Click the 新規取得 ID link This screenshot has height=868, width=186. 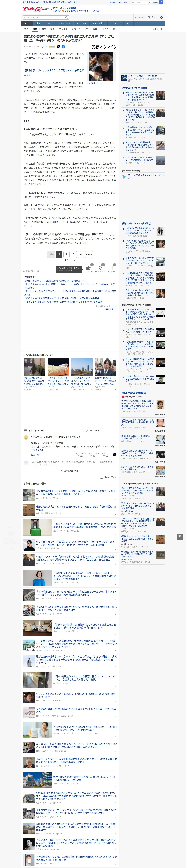(72, 8)
